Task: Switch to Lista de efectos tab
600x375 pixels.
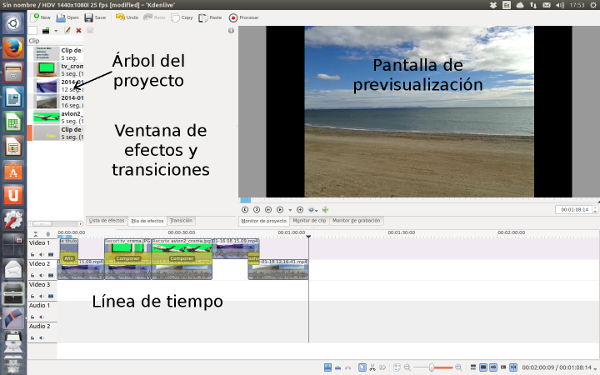Action: (107, 221)
